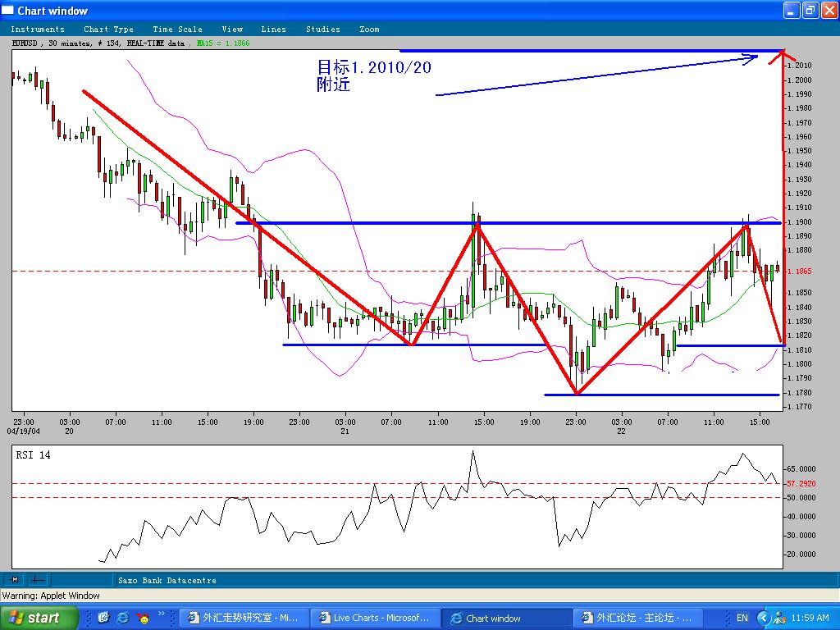Open the Time Scale menu
840x630 pixels.
tap(177, 30)
